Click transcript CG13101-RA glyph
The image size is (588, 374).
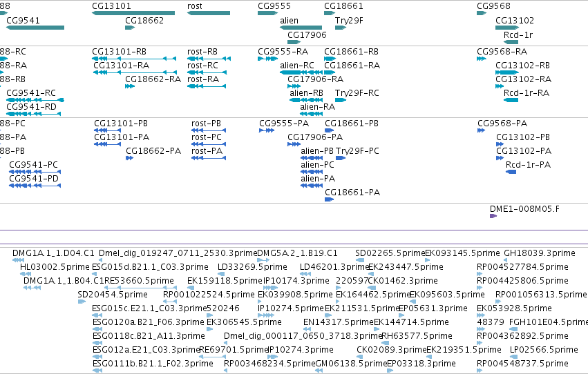pos(135,72)
